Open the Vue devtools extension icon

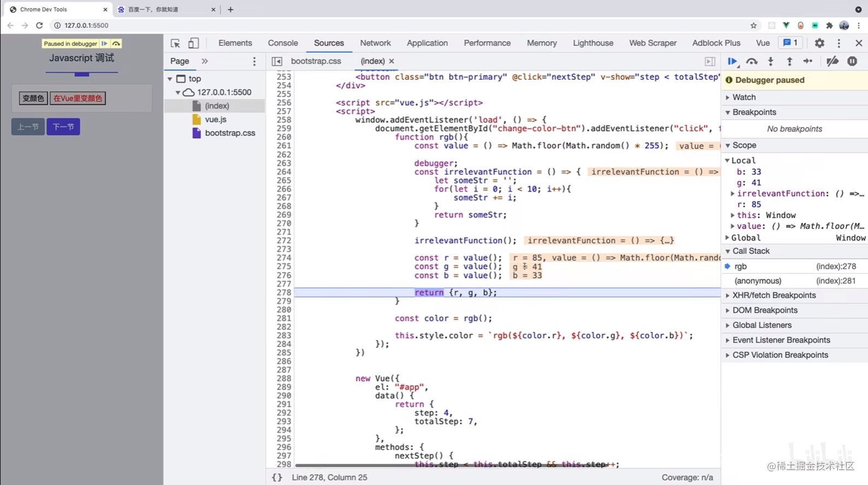(x=786, y=25)
